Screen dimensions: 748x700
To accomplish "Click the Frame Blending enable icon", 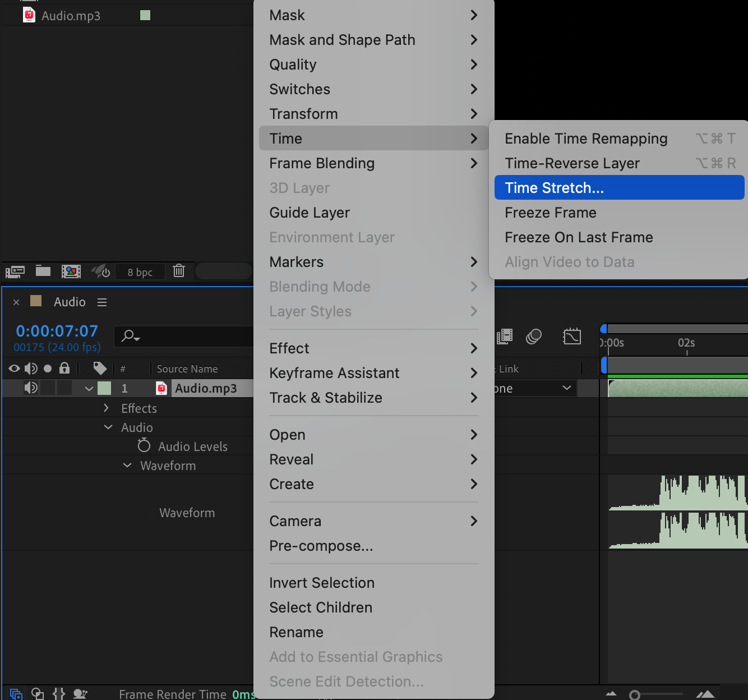I will (505, 337).
